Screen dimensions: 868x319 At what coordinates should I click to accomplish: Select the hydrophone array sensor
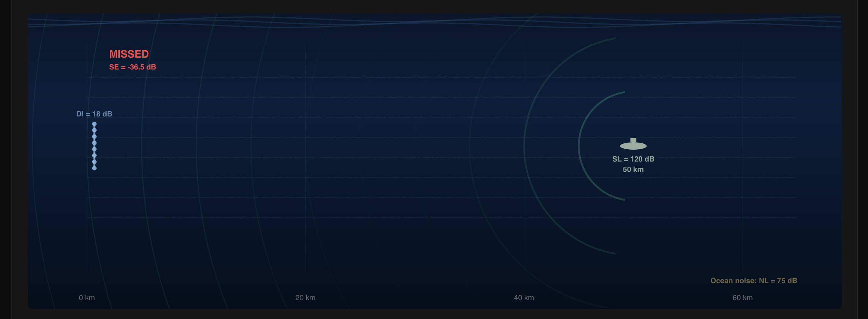[x=94, y=146]
